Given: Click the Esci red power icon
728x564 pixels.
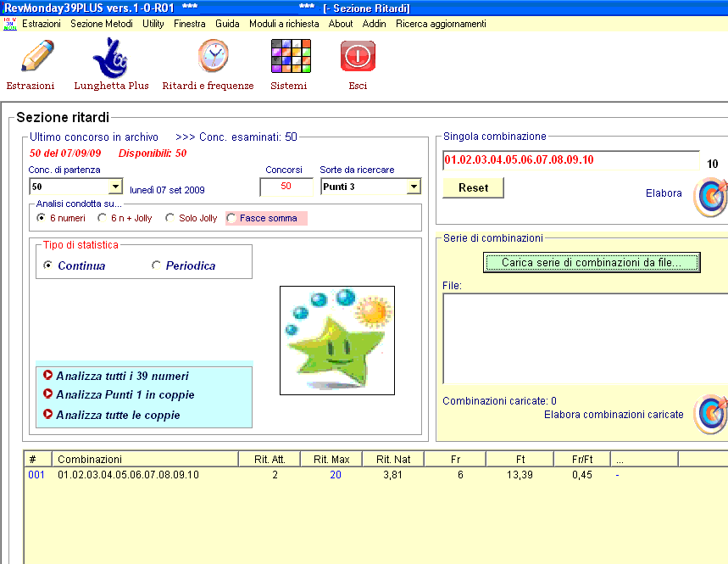Looking at the screenshot, I should click(358, 56).
